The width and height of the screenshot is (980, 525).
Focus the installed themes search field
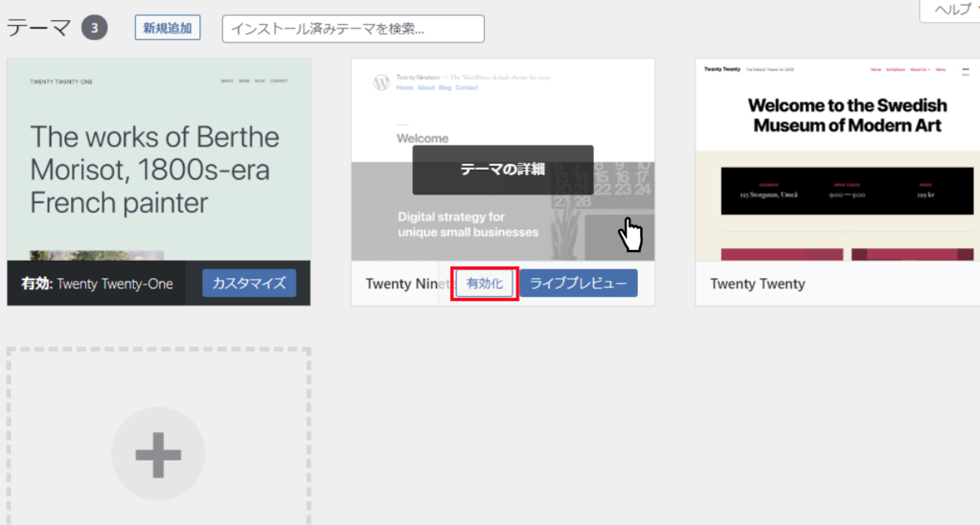pyautogui.click(x=353, y=29)
